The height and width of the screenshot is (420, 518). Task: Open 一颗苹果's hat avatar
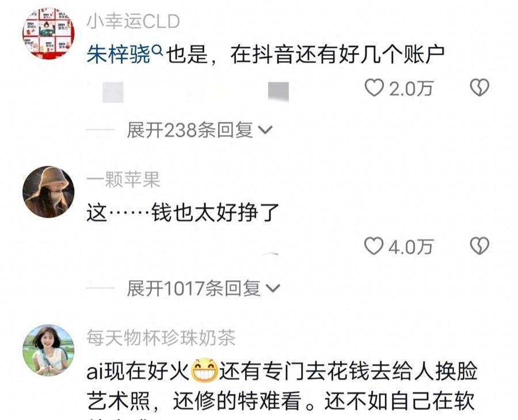[x=48, y=192]
